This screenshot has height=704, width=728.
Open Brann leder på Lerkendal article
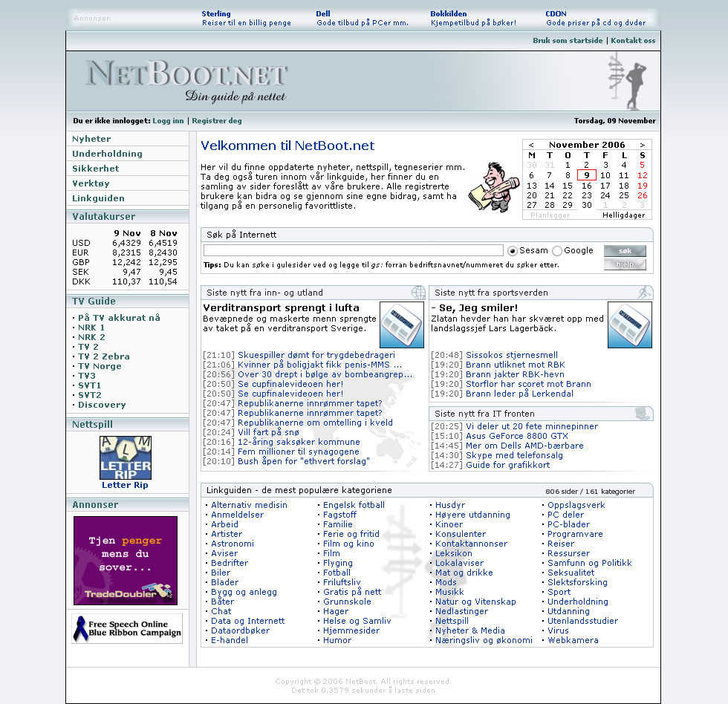click(519, 394)
